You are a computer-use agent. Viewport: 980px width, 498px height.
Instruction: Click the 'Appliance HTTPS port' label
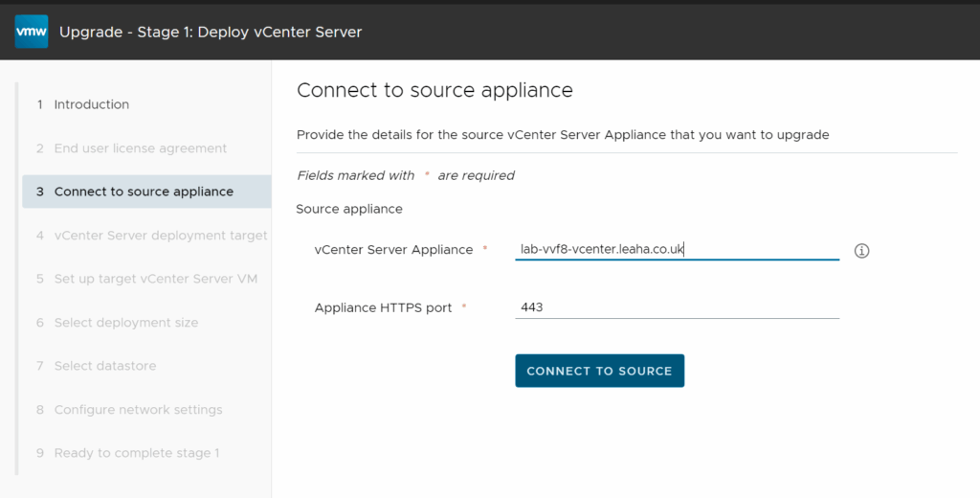(383, 307)
